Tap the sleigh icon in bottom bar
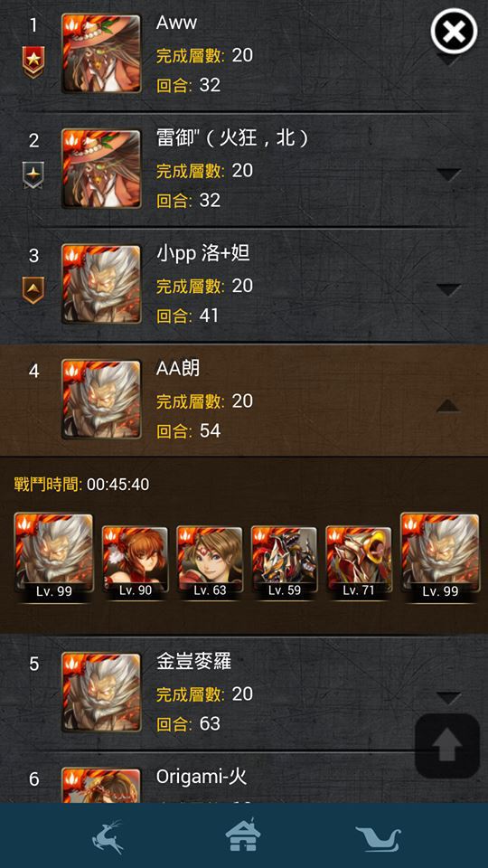Image resolution: width=488 pixels, height=868 pixels. pyautogui.click(x=378, y=837)
